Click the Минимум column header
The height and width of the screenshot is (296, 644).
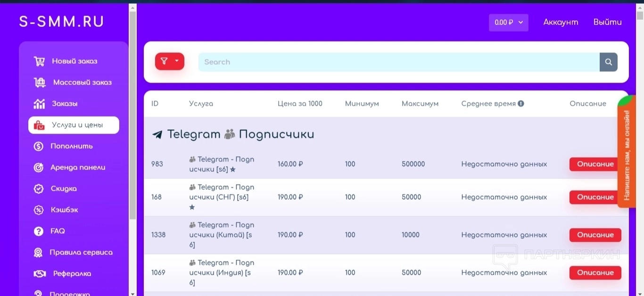[362, 104]
